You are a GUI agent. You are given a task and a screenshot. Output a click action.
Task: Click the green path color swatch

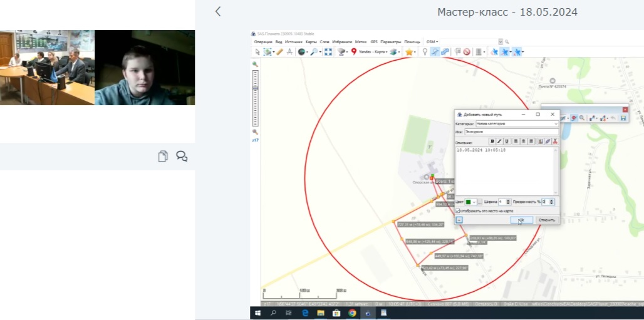pyautogui.click(x=469, y=202)
